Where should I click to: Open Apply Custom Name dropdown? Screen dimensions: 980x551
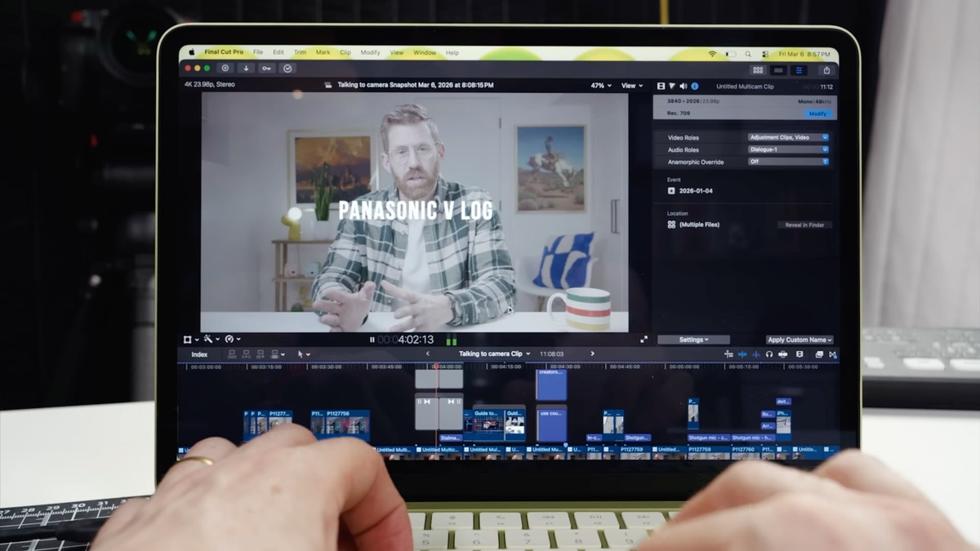(x=800, y=340)
